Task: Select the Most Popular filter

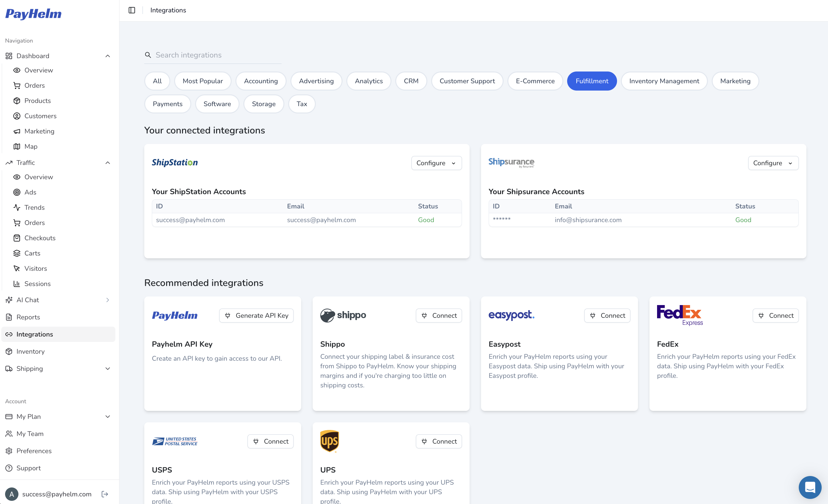Action: [x=203, y=81]
